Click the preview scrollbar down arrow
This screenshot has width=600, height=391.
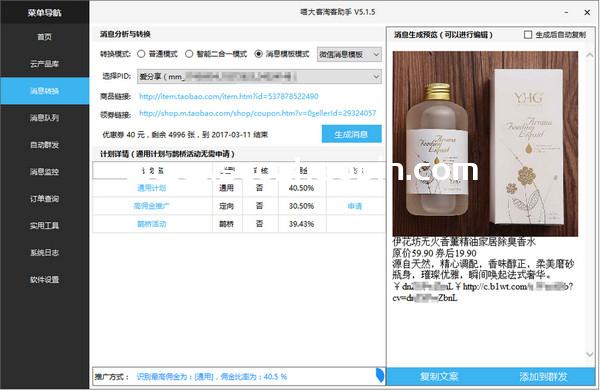coord(590,354)
